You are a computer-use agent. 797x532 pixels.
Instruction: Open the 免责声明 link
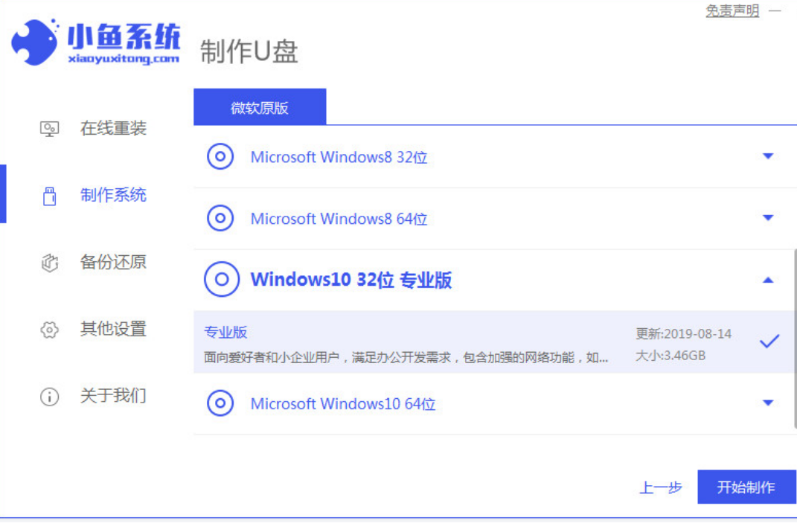tap(732, 10)
